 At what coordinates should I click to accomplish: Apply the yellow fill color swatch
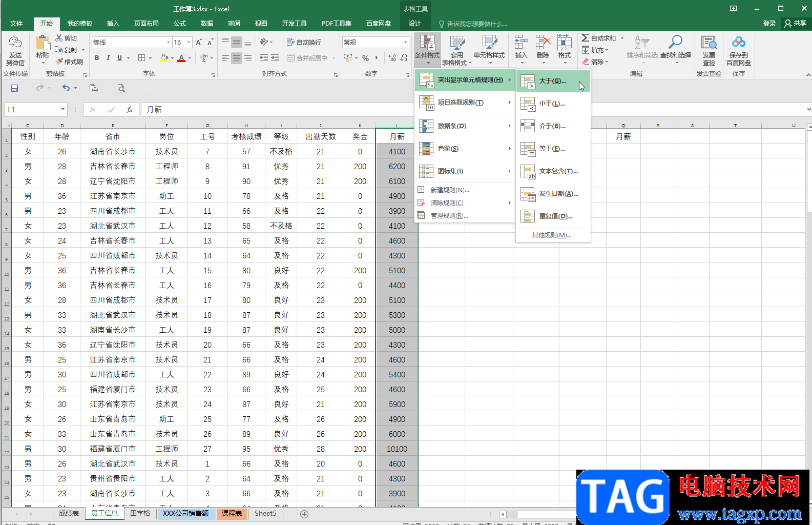pyautogui.click(x=163, y=58)
